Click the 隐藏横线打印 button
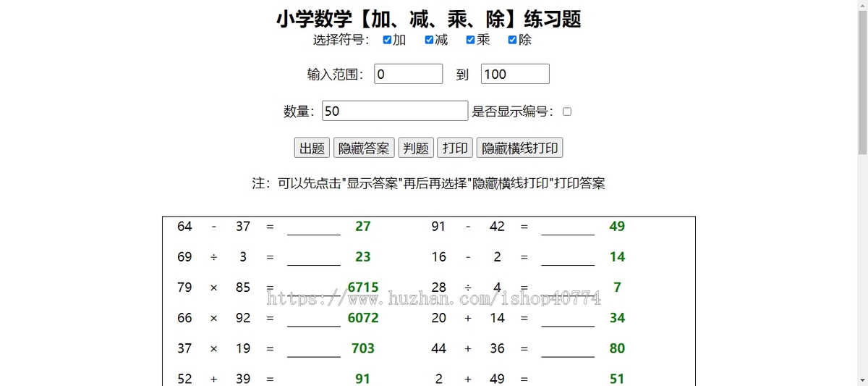 [519, 148]
